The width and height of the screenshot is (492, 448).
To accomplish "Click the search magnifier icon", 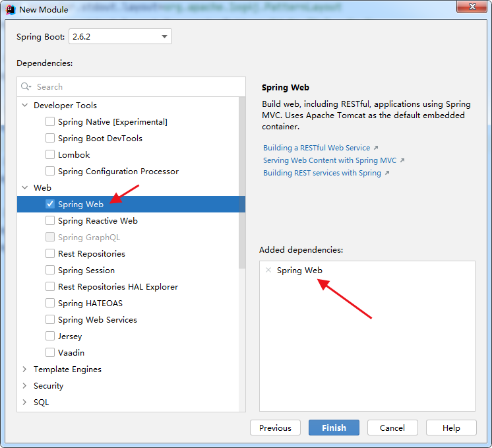I will (x=26, y=86).
